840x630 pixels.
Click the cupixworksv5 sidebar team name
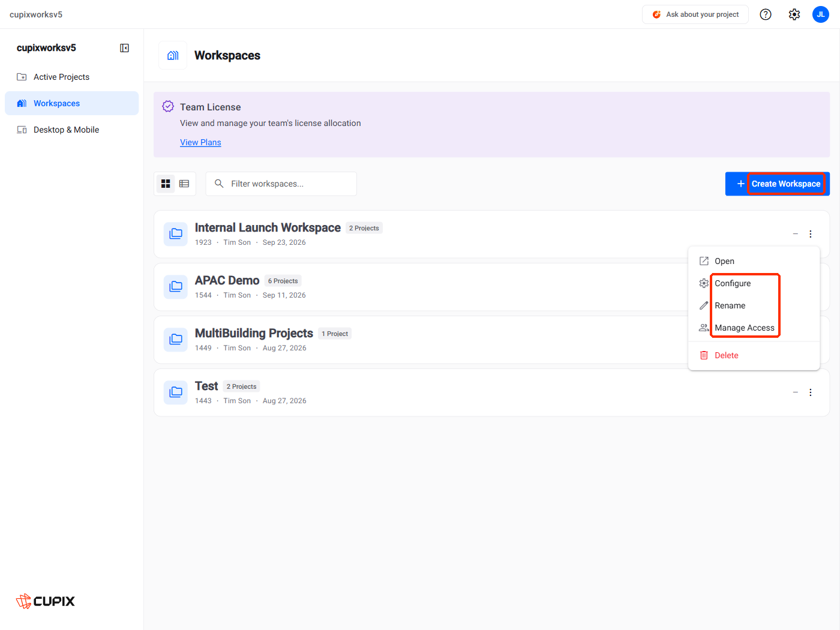[x=46, y=48]
